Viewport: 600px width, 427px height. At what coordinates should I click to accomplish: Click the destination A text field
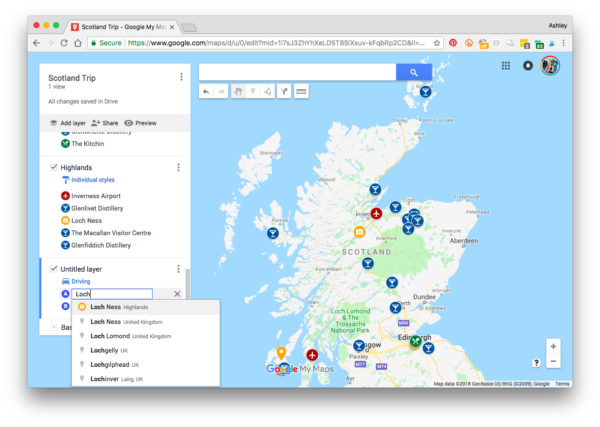(x=112, y=294)
